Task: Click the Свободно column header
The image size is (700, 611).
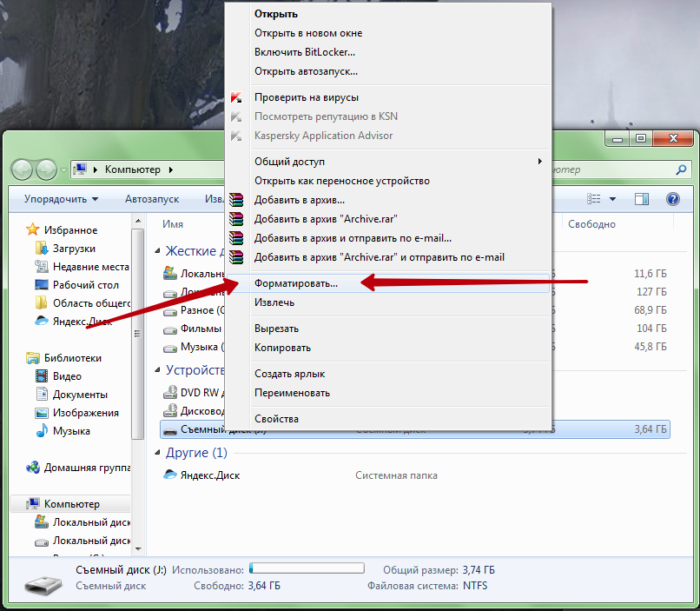Action: (591, 224)
